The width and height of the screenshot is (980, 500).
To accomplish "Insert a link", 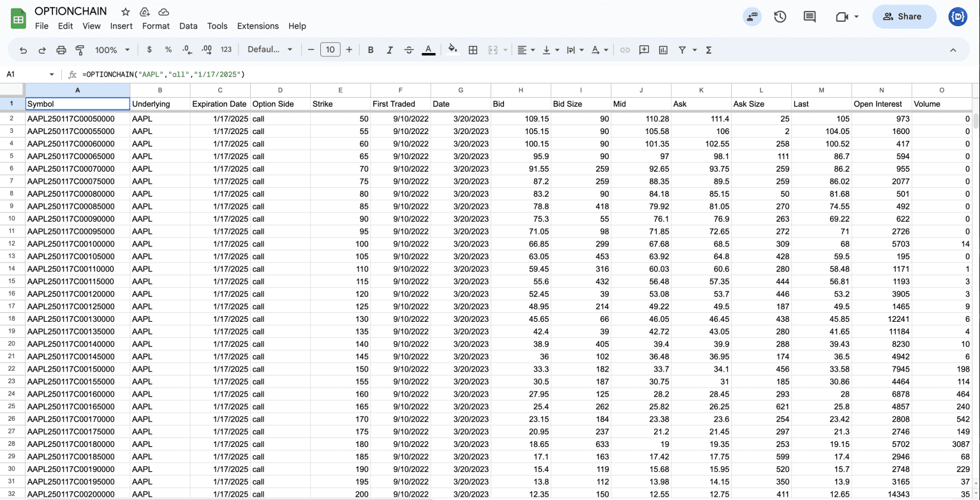I will point(625,49).
